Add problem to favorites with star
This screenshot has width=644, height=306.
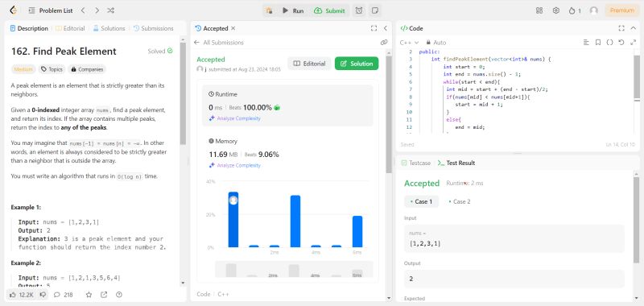click(x=89, y=295)
